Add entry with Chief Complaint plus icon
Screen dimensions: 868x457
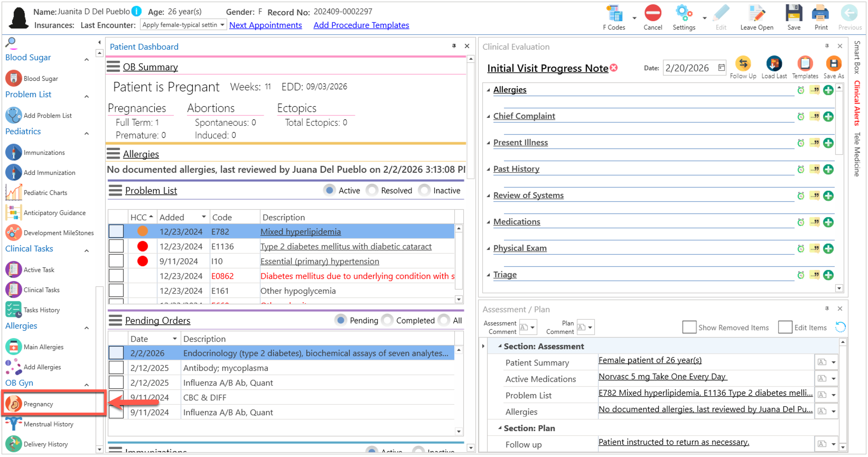tap(828, 116)
